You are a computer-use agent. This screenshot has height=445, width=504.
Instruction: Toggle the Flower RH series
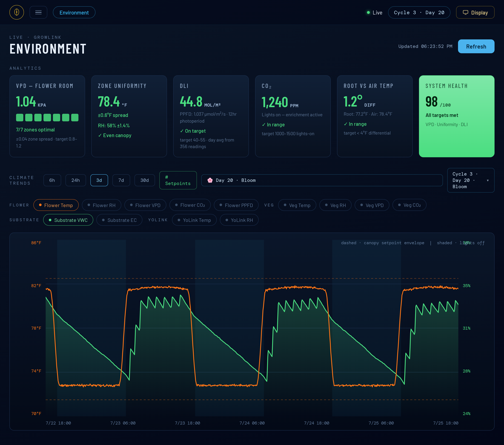[x=102, y=205]
